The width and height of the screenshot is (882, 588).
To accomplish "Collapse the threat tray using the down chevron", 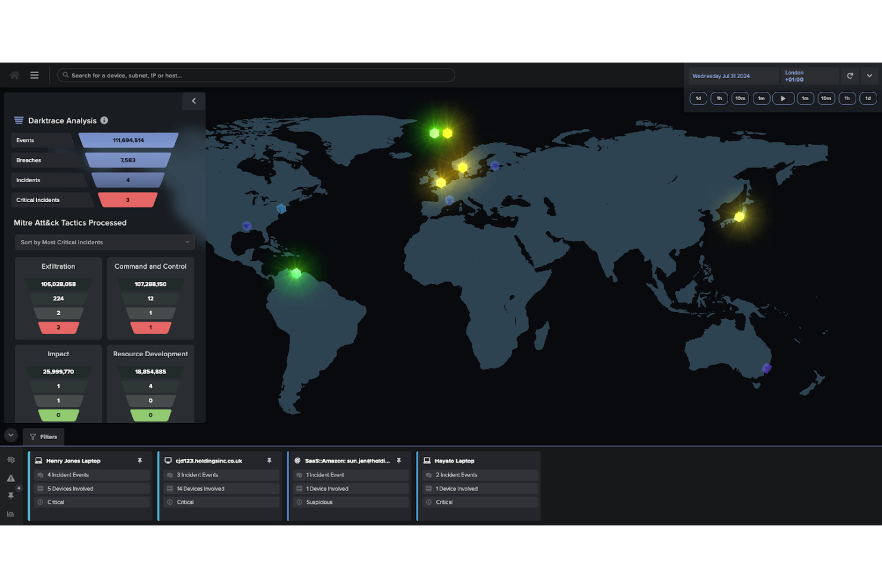I will (x=10, y=435).
